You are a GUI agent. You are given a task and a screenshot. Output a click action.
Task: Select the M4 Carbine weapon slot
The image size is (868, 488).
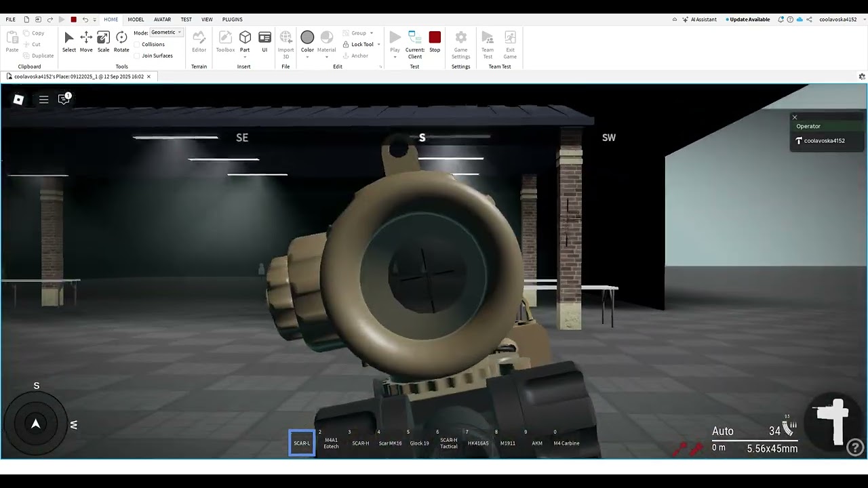pyautogui.click(x=566, y=443)
